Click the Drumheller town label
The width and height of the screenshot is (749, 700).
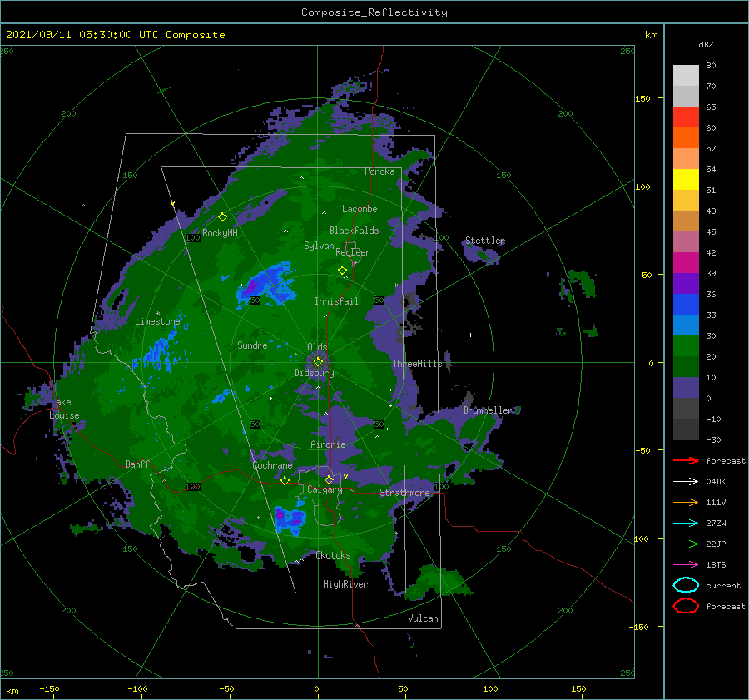(x=488, y=410)
